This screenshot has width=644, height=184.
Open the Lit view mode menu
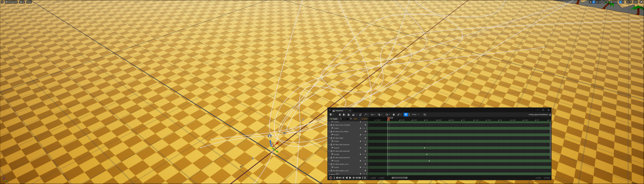click(x=22, y=2)
